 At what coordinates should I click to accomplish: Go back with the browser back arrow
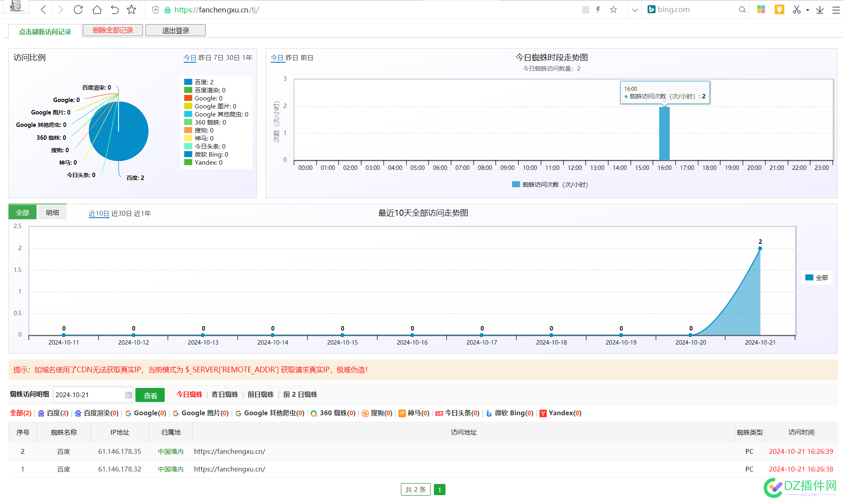point(43,10)
